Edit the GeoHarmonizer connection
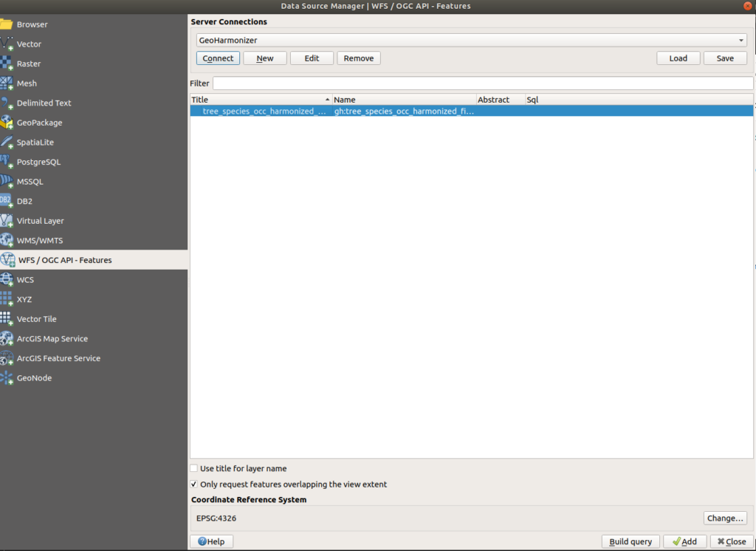756x551 pixels. [312, 58]
